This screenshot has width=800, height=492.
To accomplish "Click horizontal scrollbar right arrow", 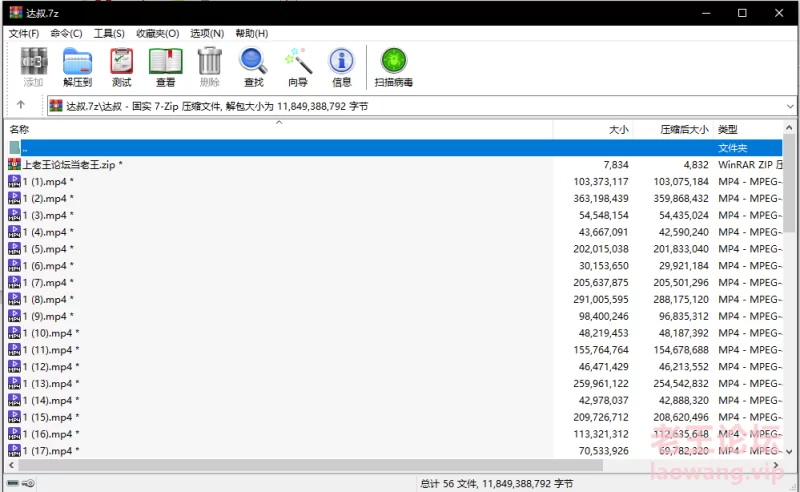I will click(776, 465).
